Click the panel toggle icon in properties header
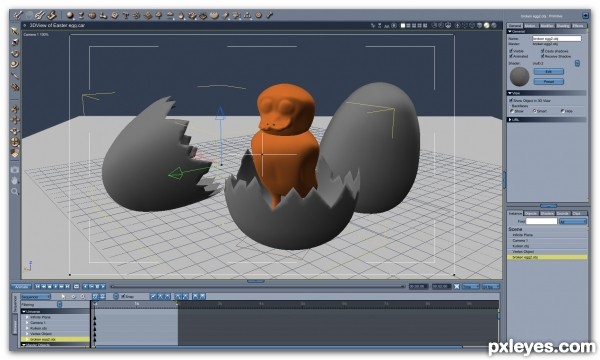The image size is (600, 360). pos(585,15)
